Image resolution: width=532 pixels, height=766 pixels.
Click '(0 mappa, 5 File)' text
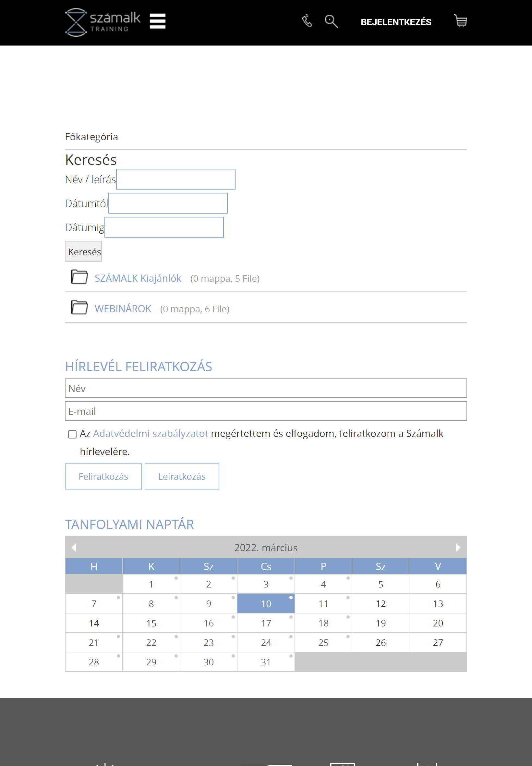point(225,278)
